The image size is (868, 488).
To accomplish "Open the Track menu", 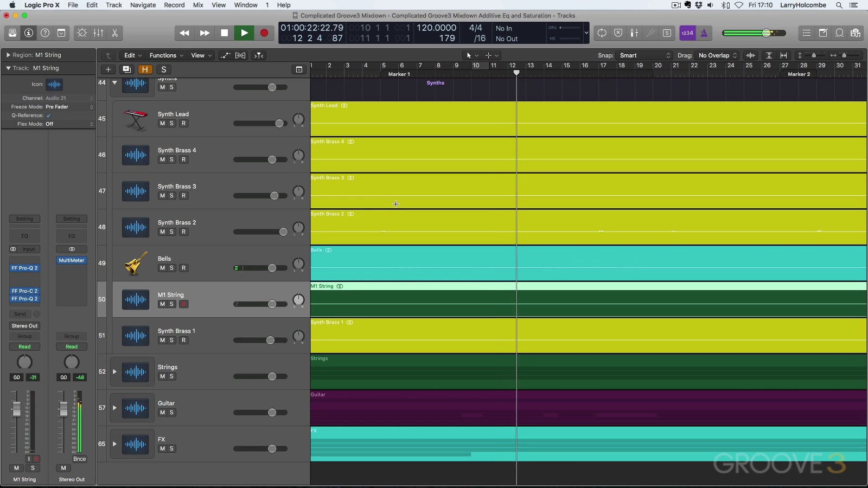I will pyautogui.click(x=113, y=5).
